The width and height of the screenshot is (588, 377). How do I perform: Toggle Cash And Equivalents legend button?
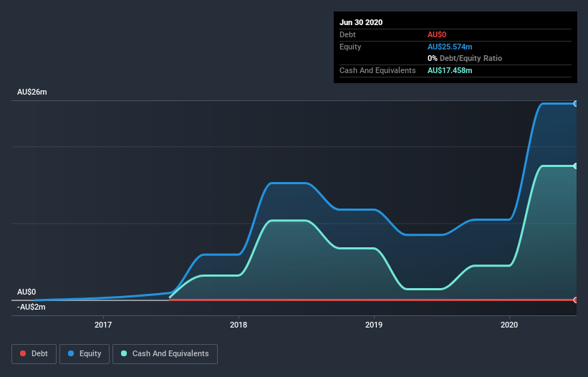(165, 354)
